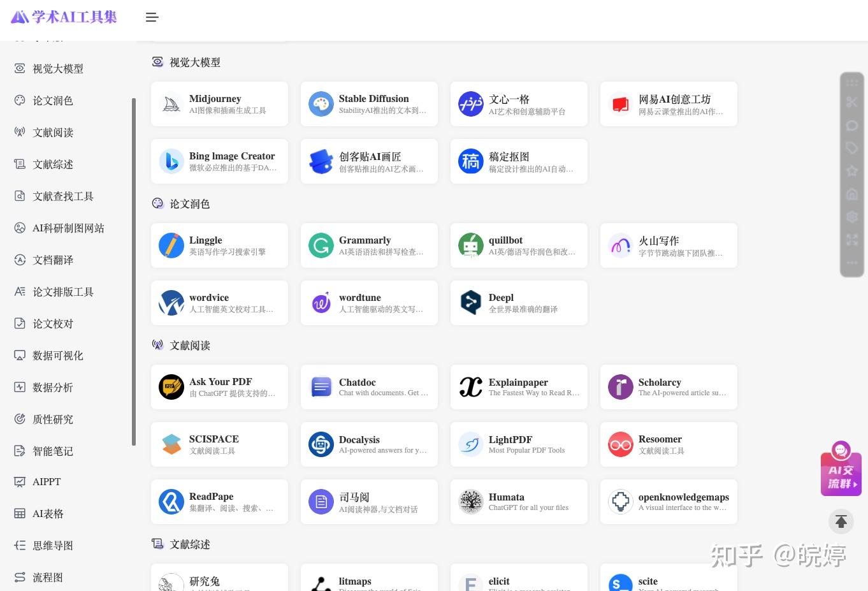Open Scholarcy tool card
This screenshot has width=868, height=591.
tap(669, 387)
